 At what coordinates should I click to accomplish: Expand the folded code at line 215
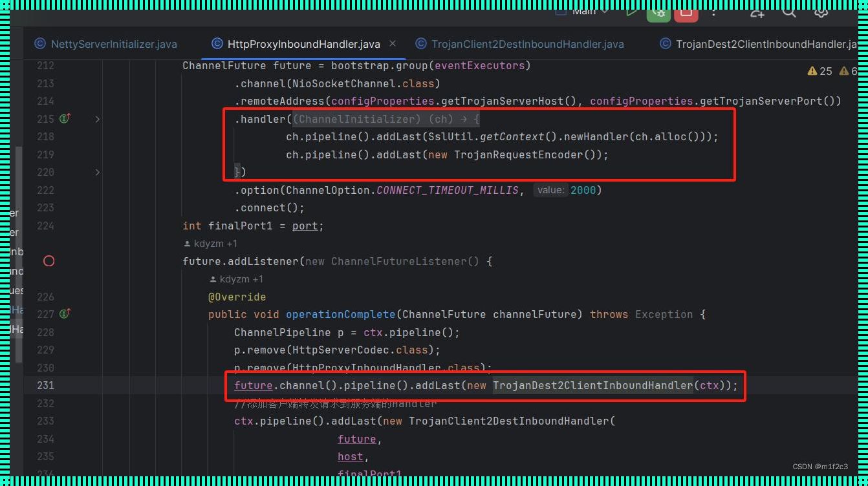coord(98,119)
